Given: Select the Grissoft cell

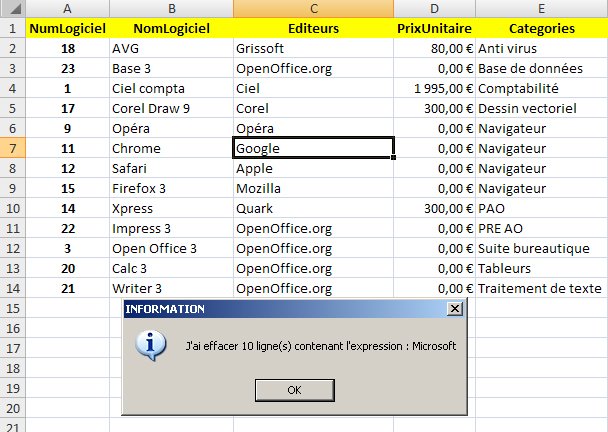Looking at the screenshot, I should [313, 48].
